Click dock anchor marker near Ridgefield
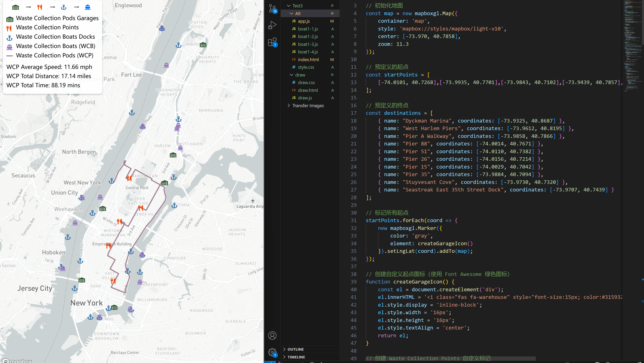Viewport: 644px width, 363px height. tap(132, 113)
